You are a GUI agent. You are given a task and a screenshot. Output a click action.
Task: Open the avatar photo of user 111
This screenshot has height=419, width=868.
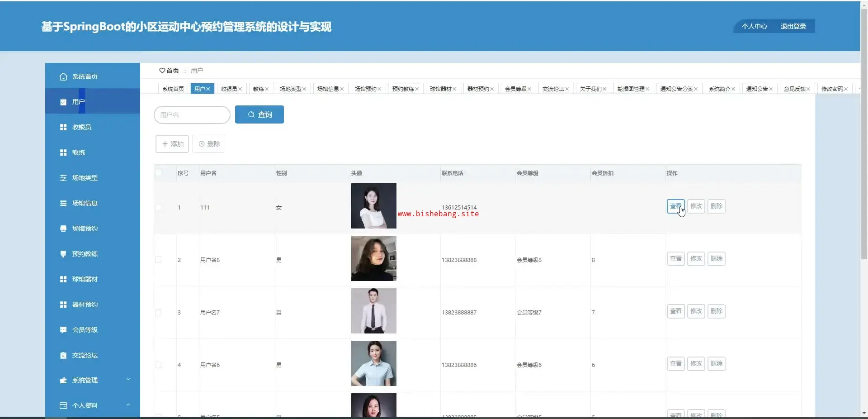[374, 206]
